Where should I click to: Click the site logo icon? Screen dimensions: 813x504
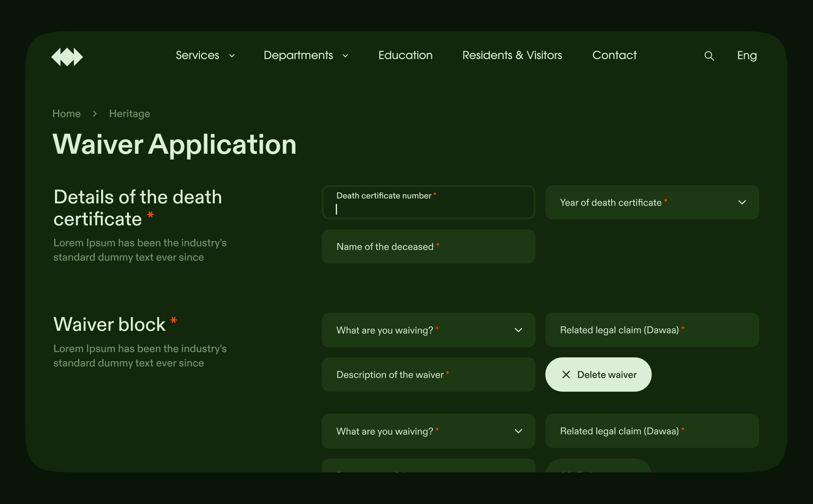[x=67, y=57]
